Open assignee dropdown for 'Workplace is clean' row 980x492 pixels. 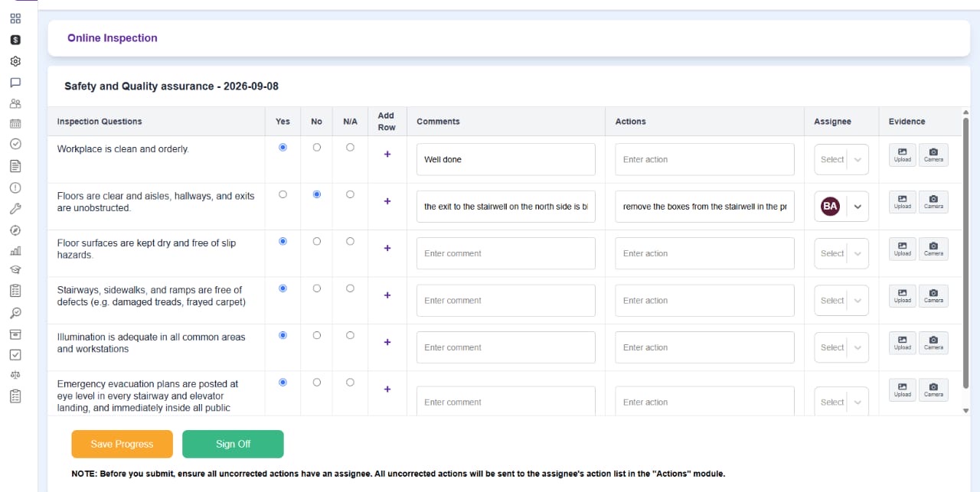click(x=841, y=159)
